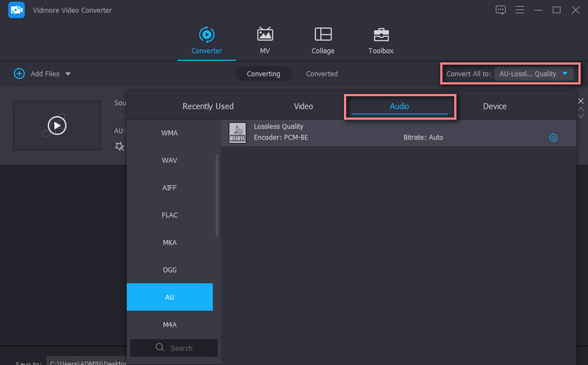Choose FLAC from the format list
Screen dimensions: 588x365
170,215
